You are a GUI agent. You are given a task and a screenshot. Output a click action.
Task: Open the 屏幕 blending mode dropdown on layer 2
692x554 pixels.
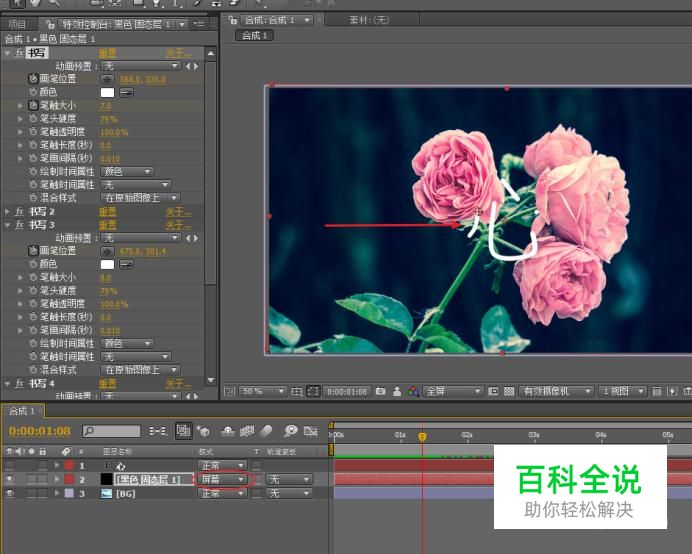222,479
